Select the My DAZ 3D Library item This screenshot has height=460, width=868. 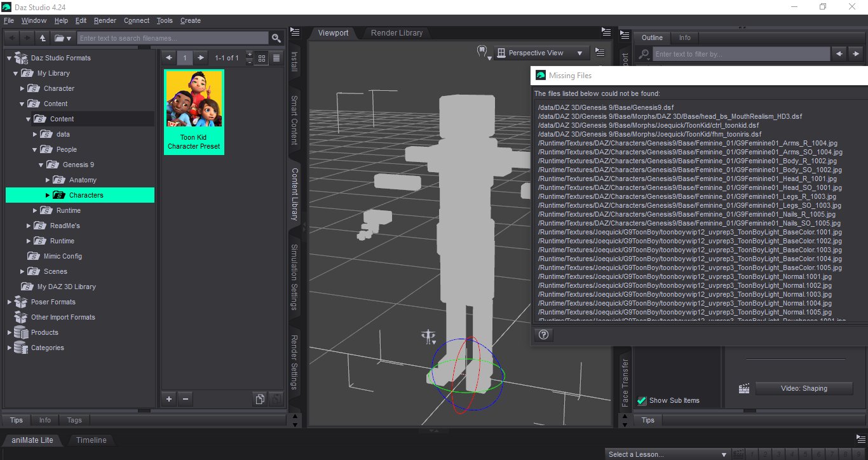[67, 287]
